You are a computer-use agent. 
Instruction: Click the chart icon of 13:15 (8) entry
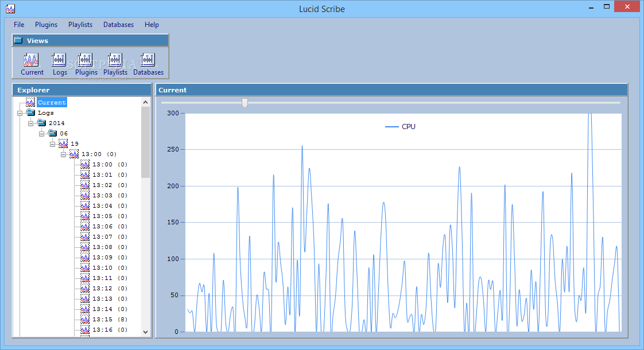pyautogui.click(x=85, y=319)
